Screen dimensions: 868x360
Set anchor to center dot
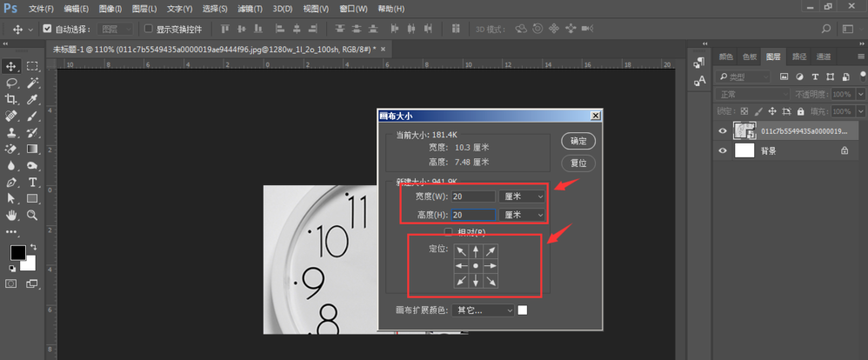pyautogui.click(x=476, y=266)
